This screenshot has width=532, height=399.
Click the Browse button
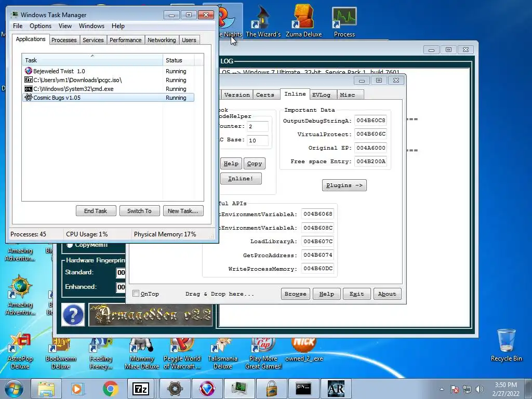pyautogui.click(x=295, y=294)
